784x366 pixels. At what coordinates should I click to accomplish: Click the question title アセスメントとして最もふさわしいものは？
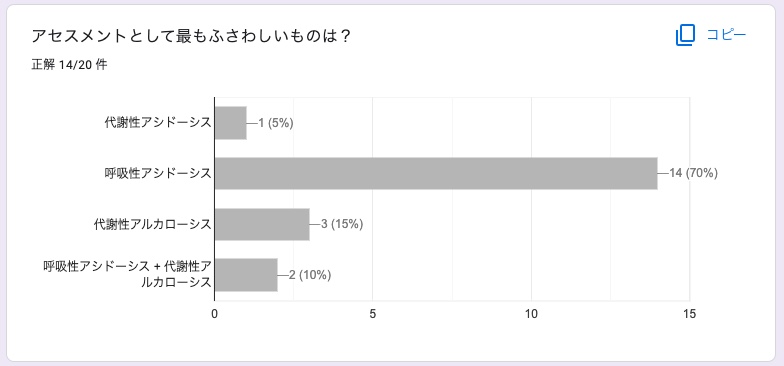pyautogui.click(x=190, y=36)
